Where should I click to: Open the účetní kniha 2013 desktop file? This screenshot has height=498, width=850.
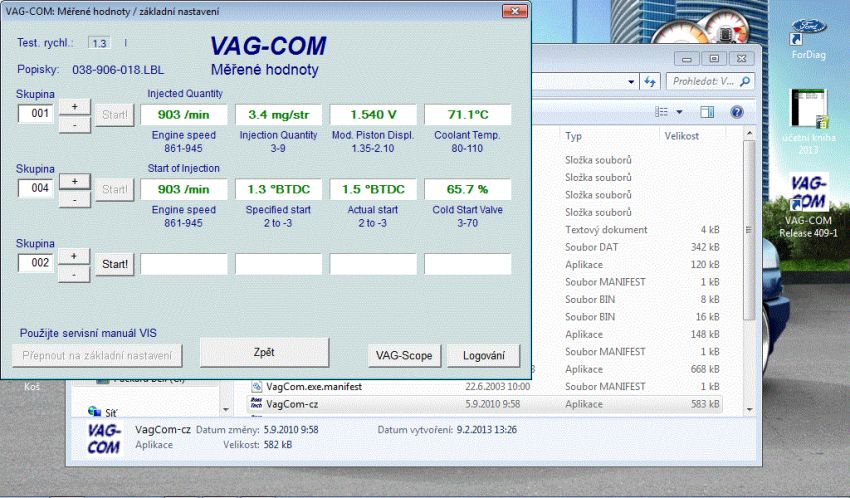[x=807, y=112]
